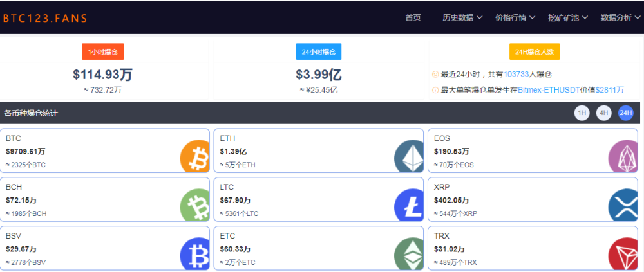This screenshot has width=644, height=272.
Task: Select the 24H time range toggle
Action: coord(626,113)
